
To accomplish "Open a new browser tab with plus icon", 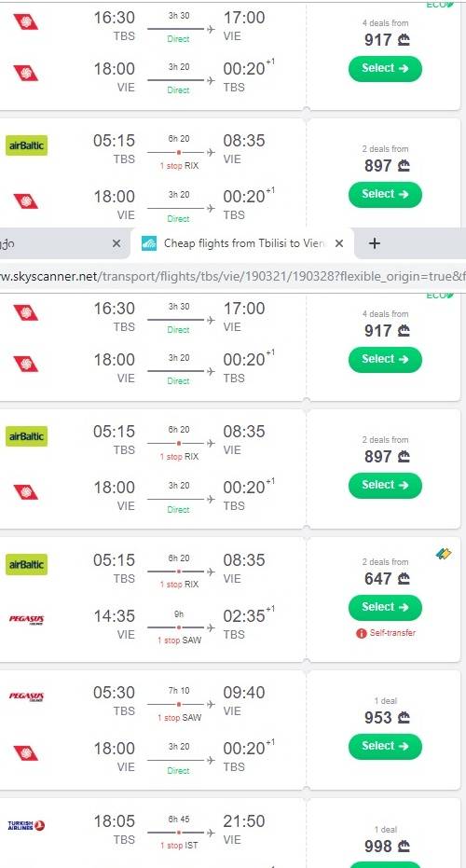I will click(x=375, y=243).
